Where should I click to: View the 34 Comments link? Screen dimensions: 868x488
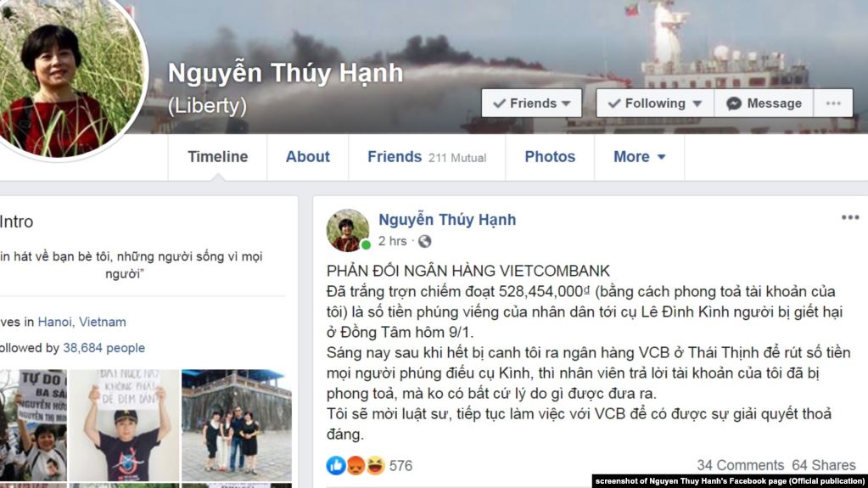pos(740,465)
